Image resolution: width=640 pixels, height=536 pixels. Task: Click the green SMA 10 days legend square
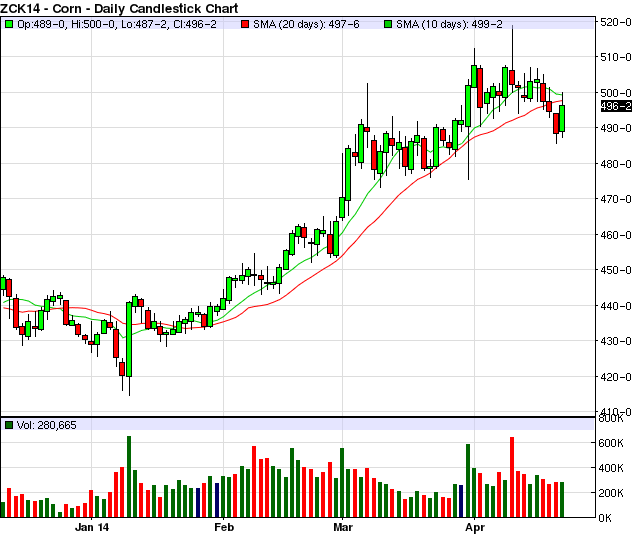pos(388,24)
